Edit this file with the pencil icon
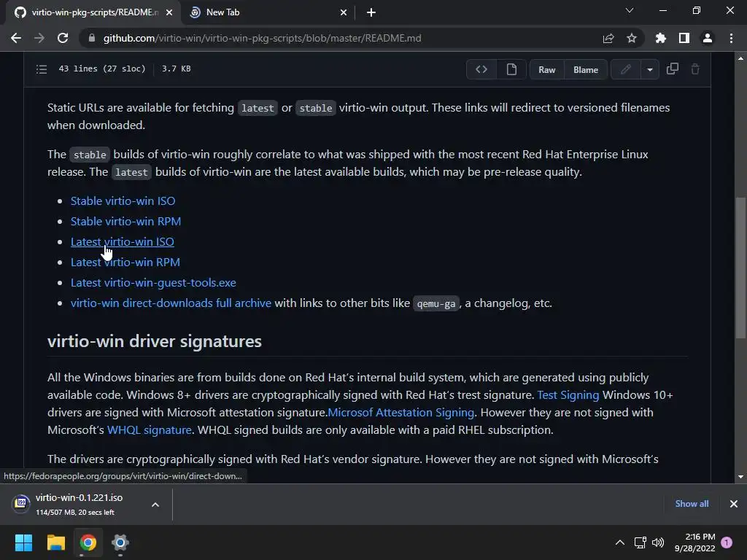 point(625,69)
